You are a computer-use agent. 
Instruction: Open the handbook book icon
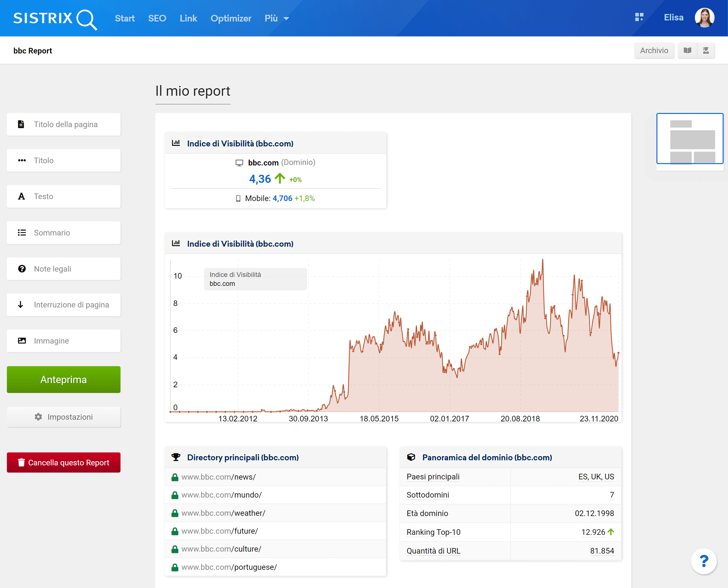point(687,50)
